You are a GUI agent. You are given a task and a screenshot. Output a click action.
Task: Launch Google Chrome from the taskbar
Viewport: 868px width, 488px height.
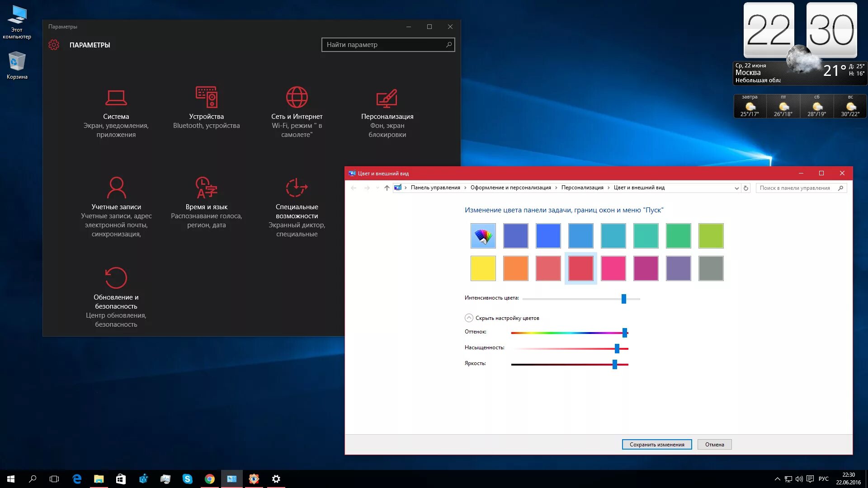click(209, 479)
